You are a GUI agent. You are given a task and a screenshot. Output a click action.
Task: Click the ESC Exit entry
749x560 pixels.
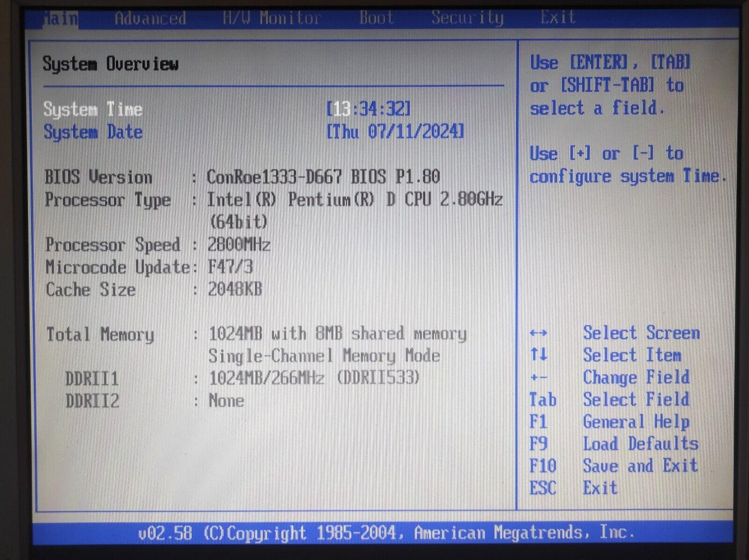tap(573, 488)
